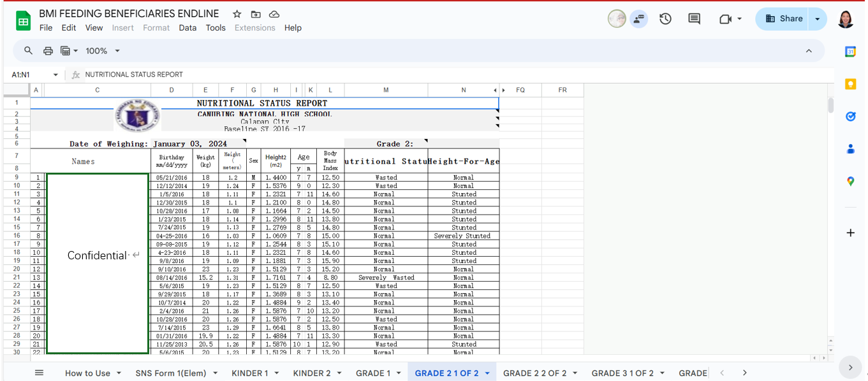Click the move to folder icon
The width and height of the screenshot is (868, 381).
click(256, 14)
